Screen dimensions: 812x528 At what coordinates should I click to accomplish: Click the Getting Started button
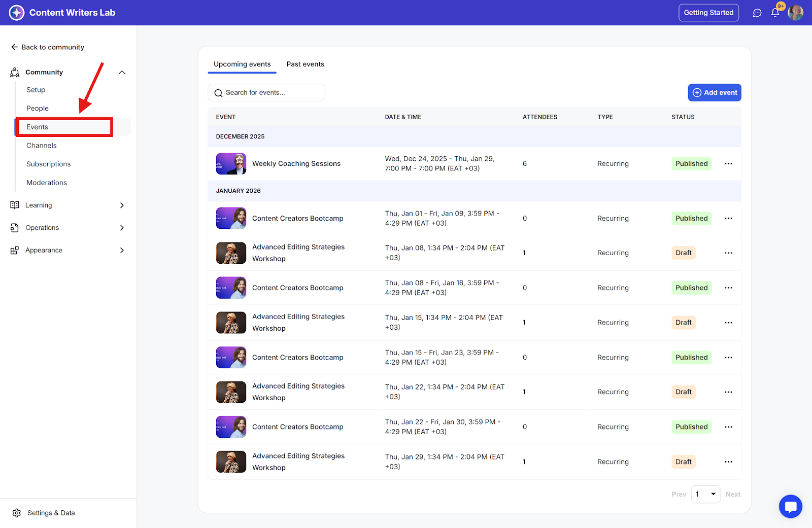708,13
